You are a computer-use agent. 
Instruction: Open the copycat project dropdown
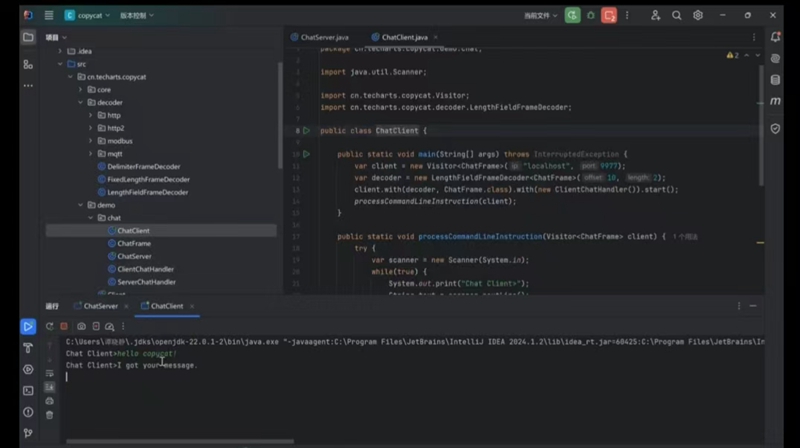(87, 15)
